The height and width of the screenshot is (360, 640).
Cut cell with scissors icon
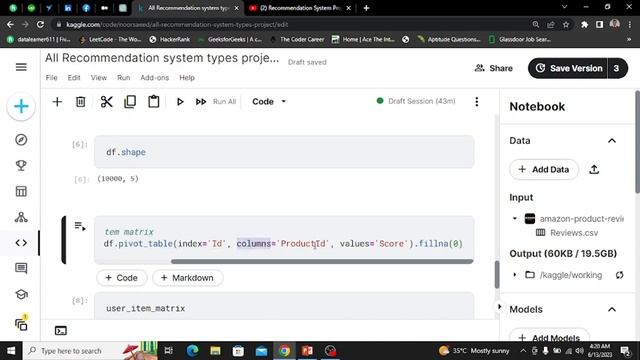107,102
